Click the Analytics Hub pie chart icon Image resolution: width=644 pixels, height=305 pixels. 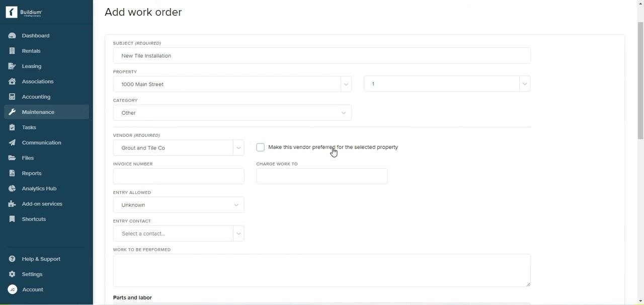pyautogui.click(x=12, y=188)
